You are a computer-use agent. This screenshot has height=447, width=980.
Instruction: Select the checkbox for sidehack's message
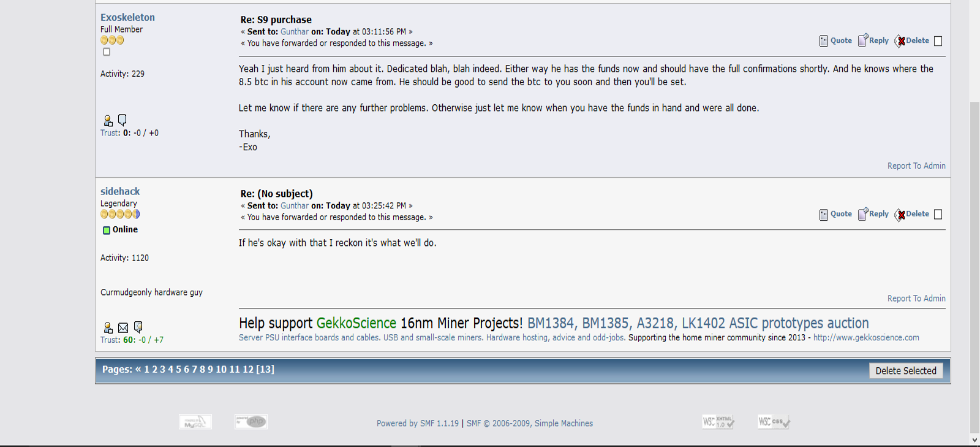click(x=938, y=214)
